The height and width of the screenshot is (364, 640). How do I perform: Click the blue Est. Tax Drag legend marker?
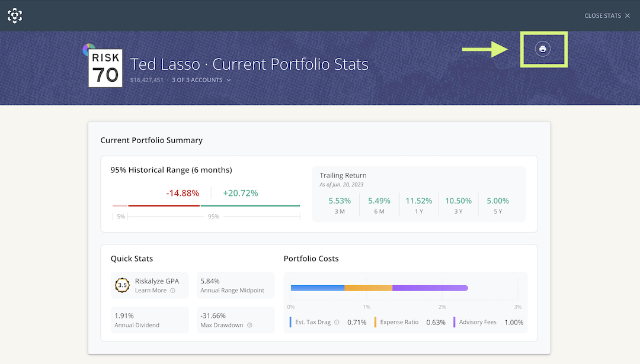tap(290, 321)
